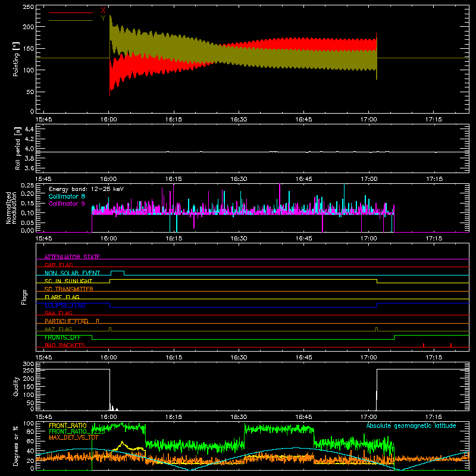Click the Roll period axis title
The width and height of the screenshot is (476, 476).
tap(18, 148)
